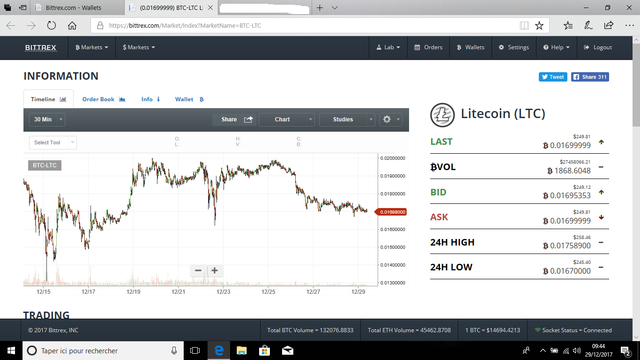
Task: Click the Bittrex logo in navbar
Action: (40, 47)
